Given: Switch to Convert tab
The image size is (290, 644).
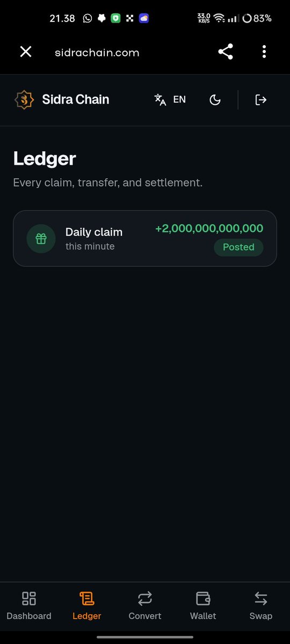Looking at the screenshot, I should point(145,606).
